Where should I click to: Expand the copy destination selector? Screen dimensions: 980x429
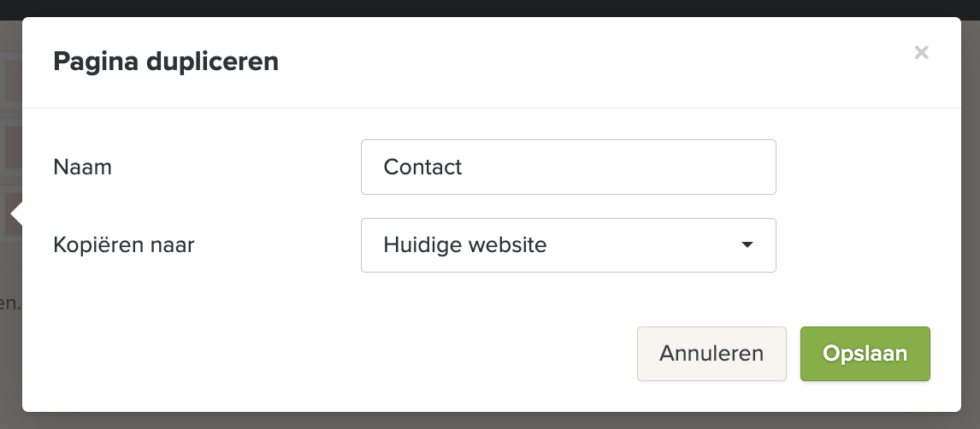pos(568,245)
